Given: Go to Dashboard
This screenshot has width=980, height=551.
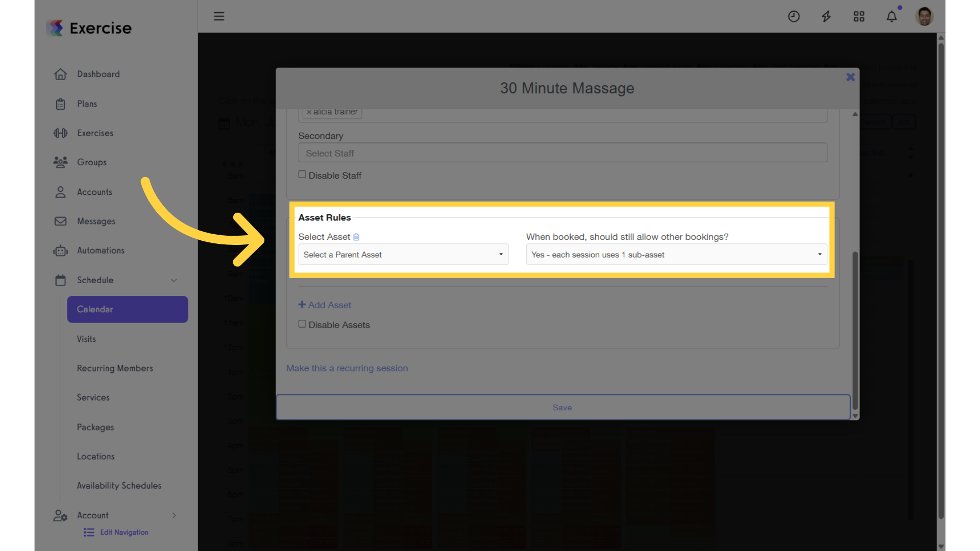Looking at the screenshot, I should click(99, 74).
